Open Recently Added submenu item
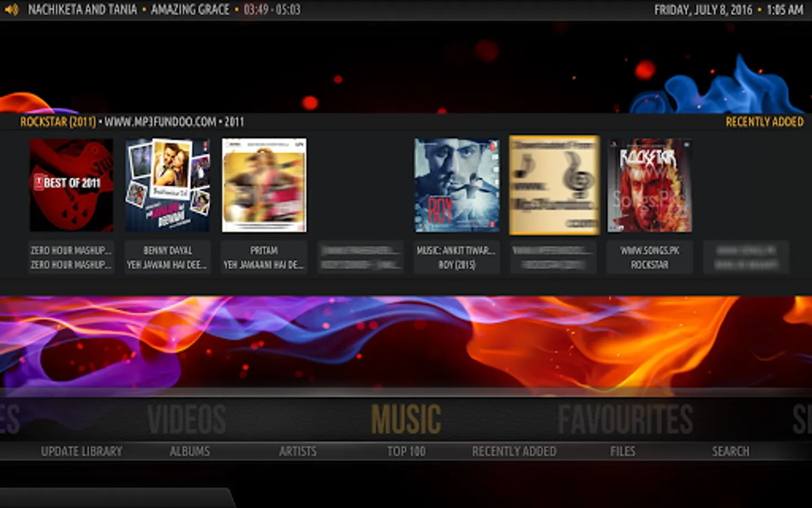The height and width of the screenshot is (508, 812). [514, 452]
